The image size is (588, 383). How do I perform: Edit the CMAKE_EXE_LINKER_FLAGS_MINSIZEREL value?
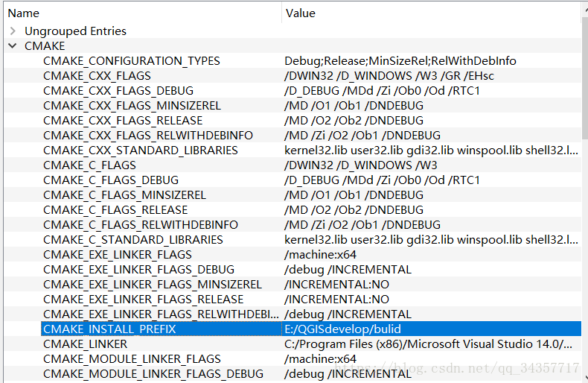click(x=336, y=285)
